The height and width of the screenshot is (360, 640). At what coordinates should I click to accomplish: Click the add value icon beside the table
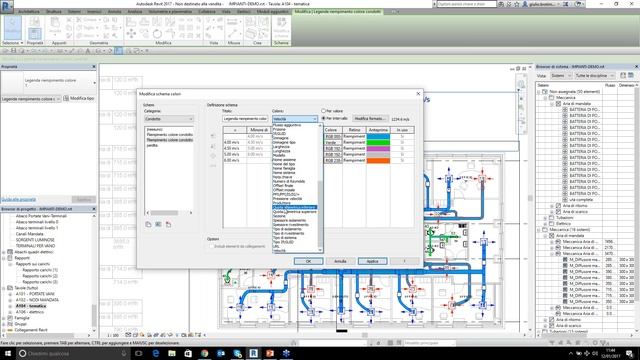click(x=213, y=156)
